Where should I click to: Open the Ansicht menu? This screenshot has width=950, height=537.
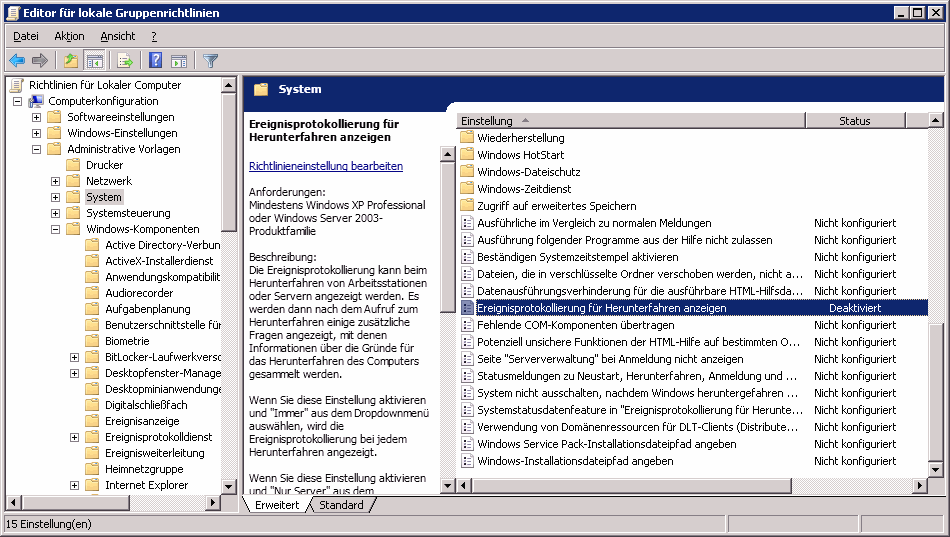117,36
